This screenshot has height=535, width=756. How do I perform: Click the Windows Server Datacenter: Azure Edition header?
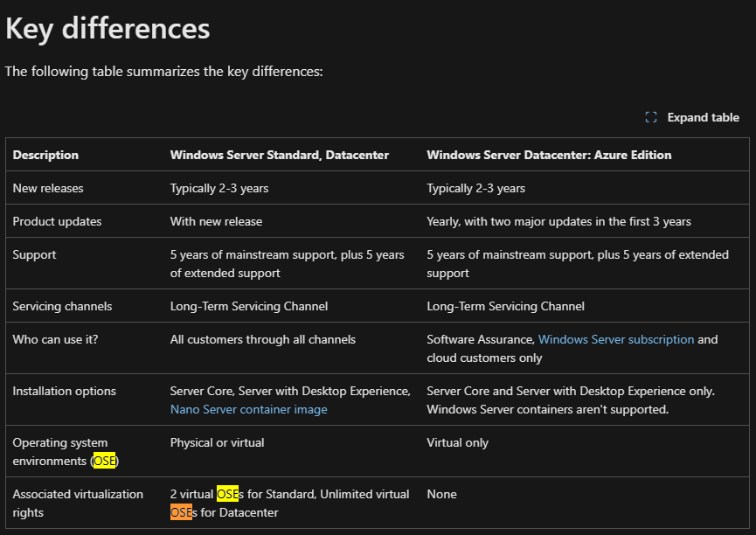tap(549, 155)
